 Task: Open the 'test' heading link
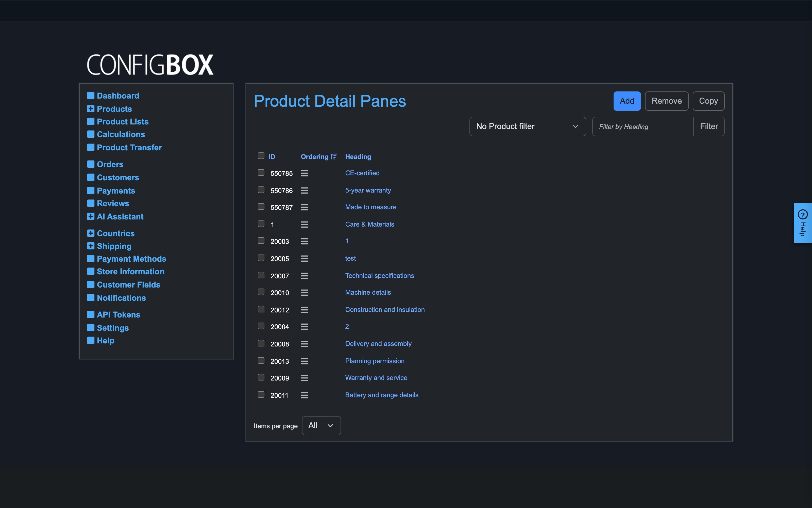350,258
